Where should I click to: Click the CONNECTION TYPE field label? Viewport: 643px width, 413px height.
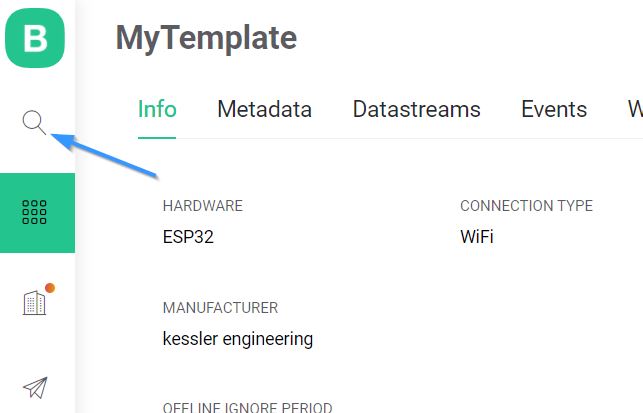527,206
